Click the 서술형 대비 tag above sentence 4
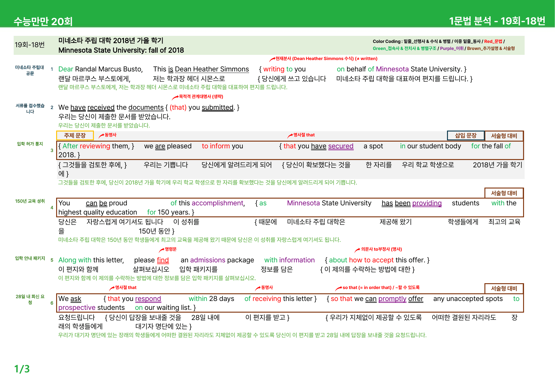555x392 pixels. tap(504, 193)
